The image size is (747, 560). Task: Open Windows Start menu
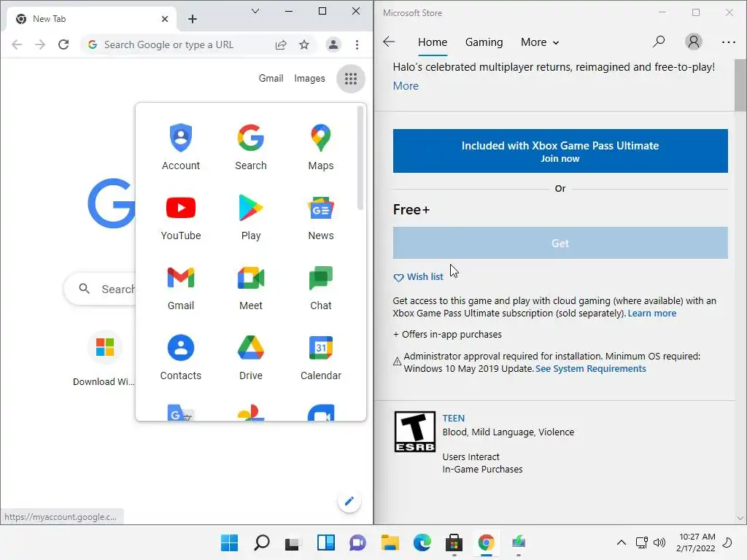(229, 542)
